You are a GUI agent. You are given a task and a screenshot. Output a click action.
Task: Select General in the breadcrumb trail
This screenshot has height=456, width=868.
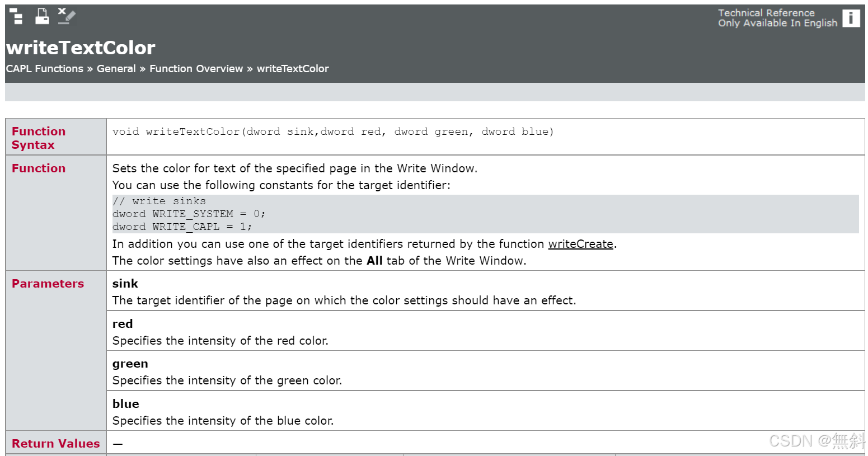116,68
